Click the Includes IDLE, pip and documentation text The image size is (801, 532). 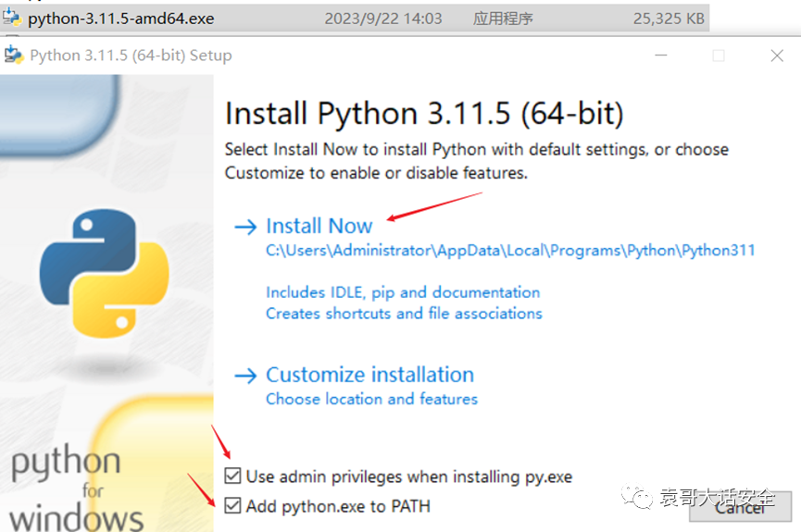click(x=403, y=292)
